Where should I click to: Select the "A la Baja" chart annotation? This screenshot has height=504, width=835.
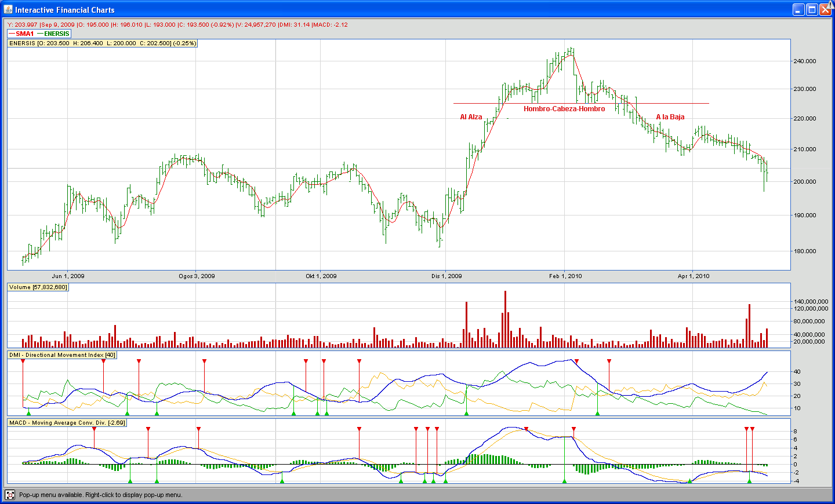coord(670,117)
